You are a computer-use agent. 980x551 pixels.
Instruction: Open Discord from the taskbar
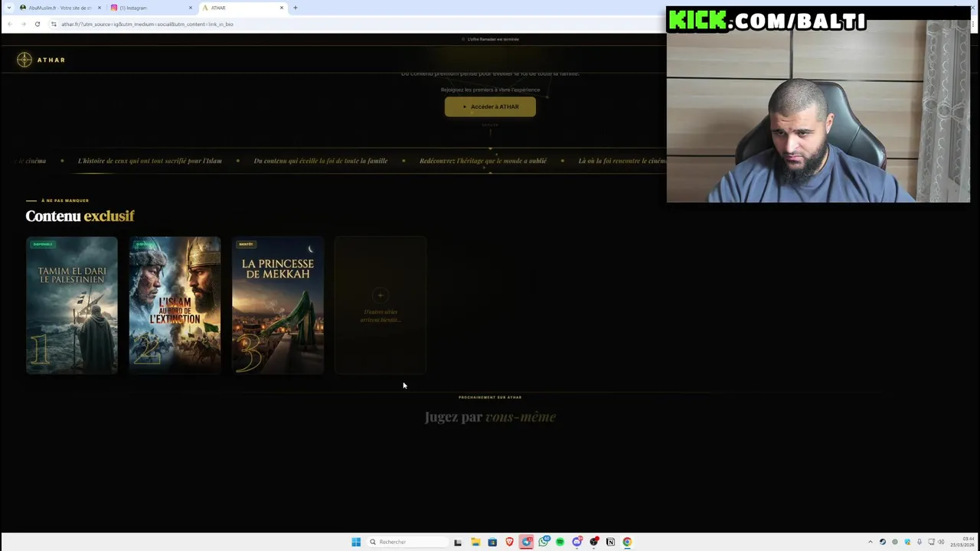pyautogui.click(x=577, y=542)
